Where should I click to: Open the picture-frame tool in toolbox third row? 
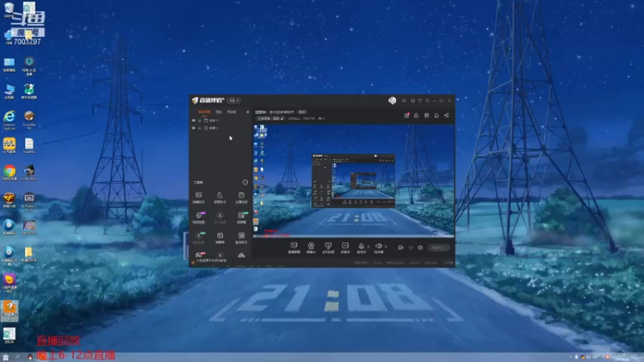[x=241, y=237]
